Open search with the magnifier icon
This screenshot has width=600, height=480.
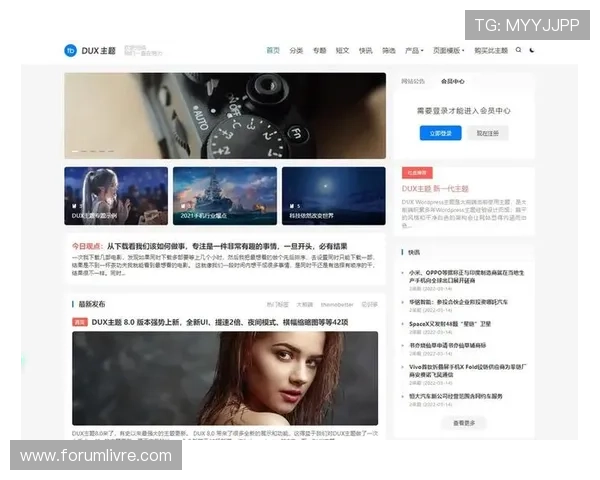(x=518, y=50)
